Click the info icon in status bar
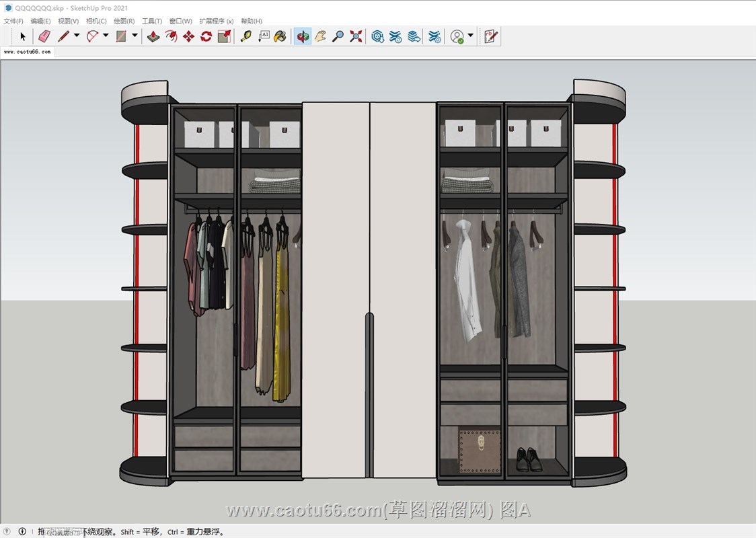Screen dimensions: 756x538 tap(22, 531)
